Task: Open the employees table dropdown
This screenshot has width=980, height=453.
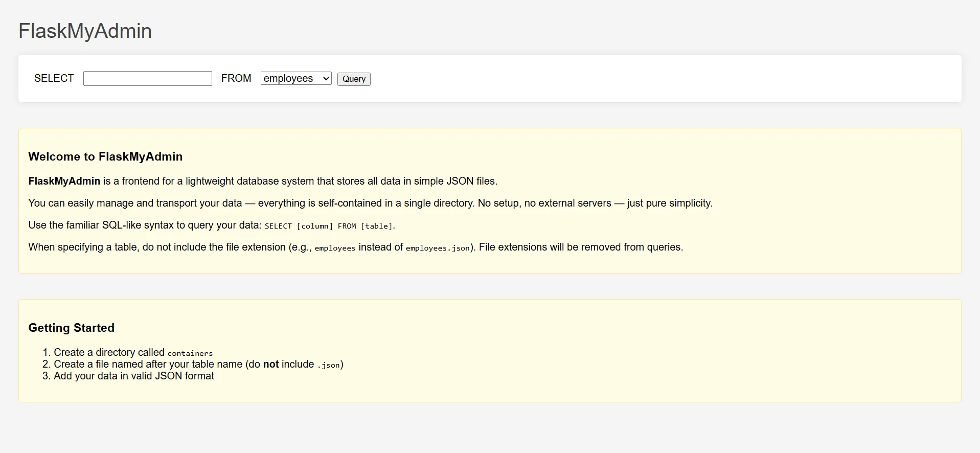Action: pos(296,78)
